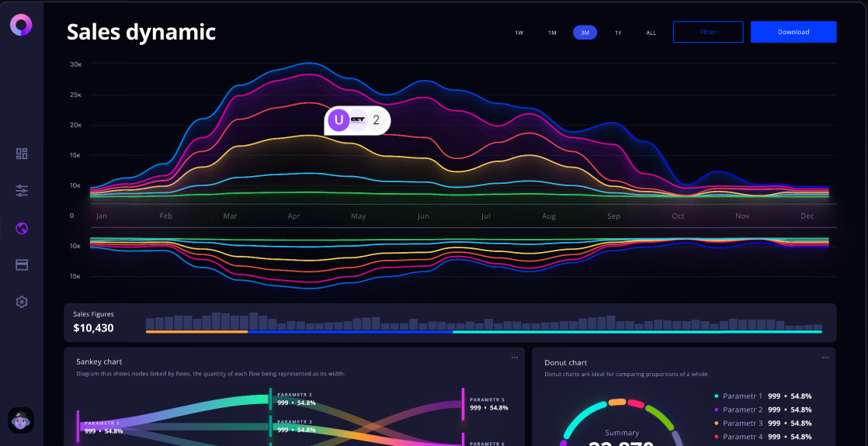Click the Sep label on chart axis
The width and height of the screenshot is (868, 446).
[613, 216]
